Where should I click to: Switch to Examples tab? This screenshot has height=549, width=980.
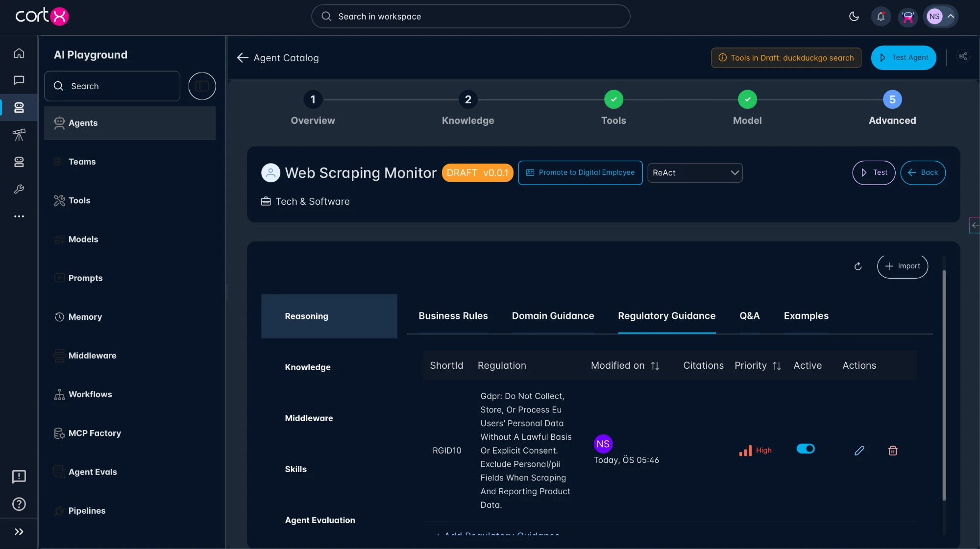coord(806,316)
